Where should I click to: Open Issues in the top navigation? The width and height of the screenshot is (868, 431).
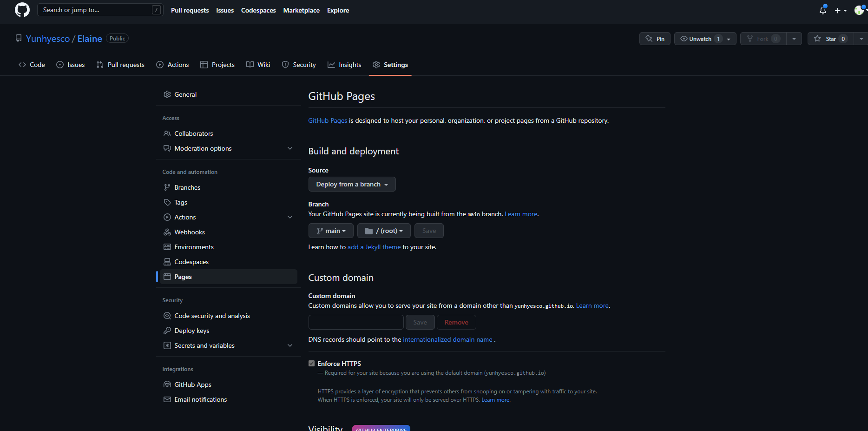pyautogui.click(x=225, y=10)
